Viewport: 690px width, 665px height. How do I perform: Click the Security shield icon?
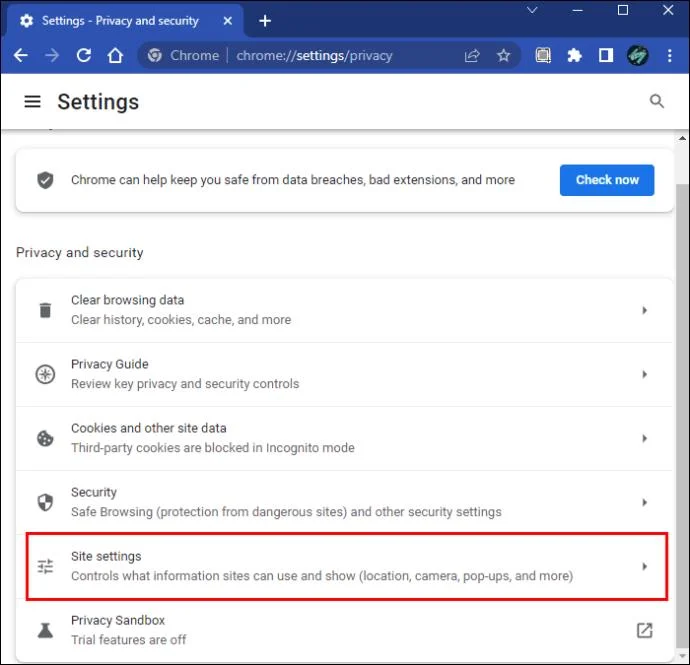tap(45, 502)
